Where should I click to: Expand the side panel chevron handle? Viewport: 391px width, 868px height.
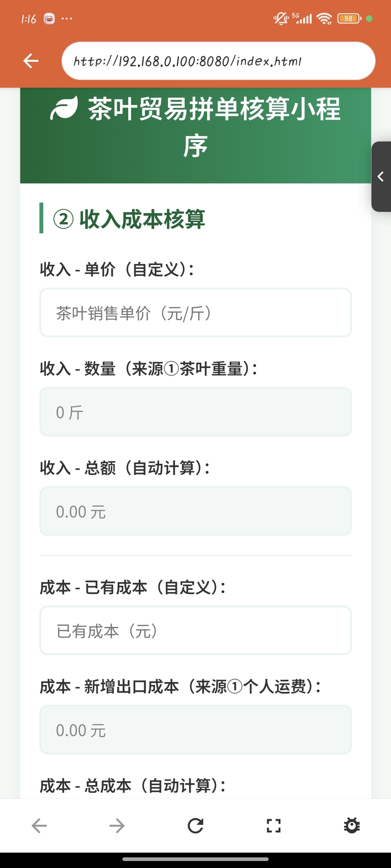pyautogui.click(x=381, y=177)
